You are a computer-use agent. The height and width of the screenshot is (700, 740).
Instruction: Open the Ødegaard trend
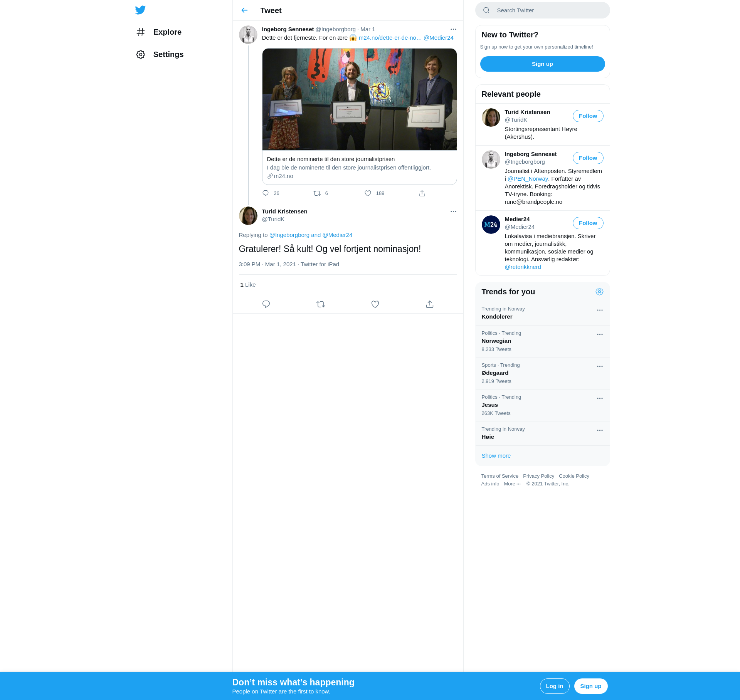(x=542, y=373)
